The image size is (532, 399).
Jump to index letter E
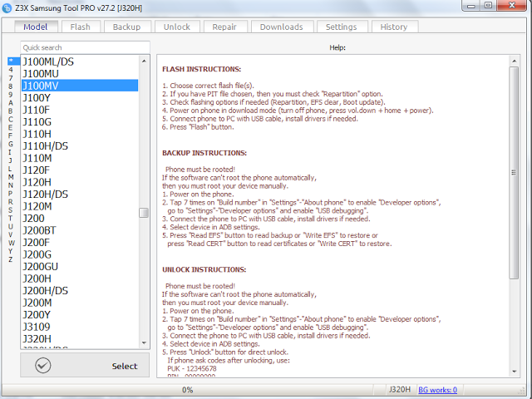point(11,127)
